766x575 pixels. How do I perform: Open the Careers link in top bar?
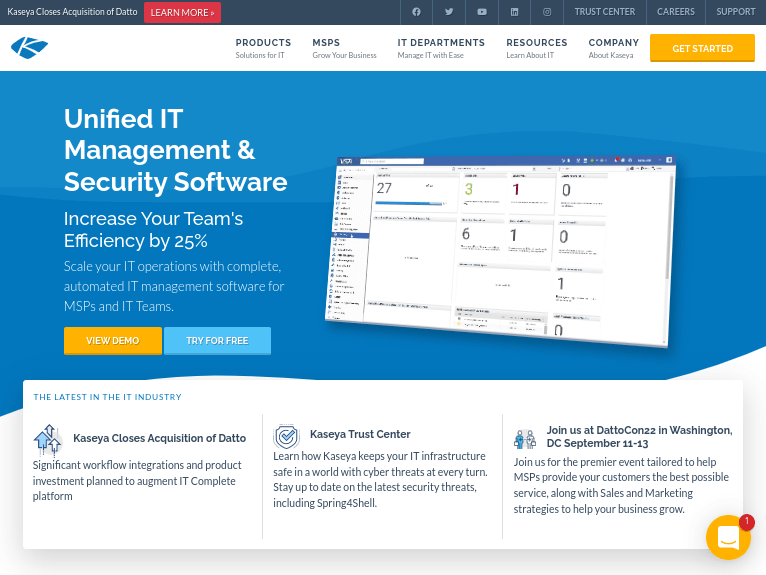click(676, 12)
